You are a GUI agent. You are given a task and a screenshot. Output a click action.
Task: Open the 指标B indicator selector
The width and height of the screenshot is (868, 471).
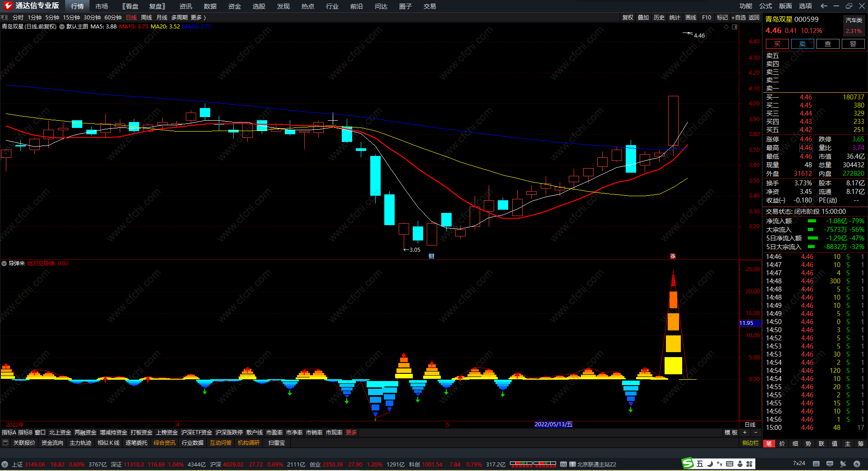(25, 433)
